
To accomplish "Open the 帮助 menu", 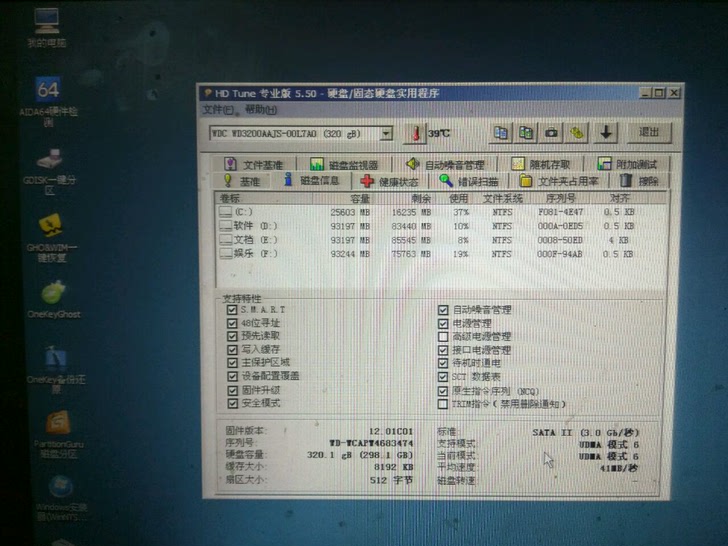I will 261,110.
